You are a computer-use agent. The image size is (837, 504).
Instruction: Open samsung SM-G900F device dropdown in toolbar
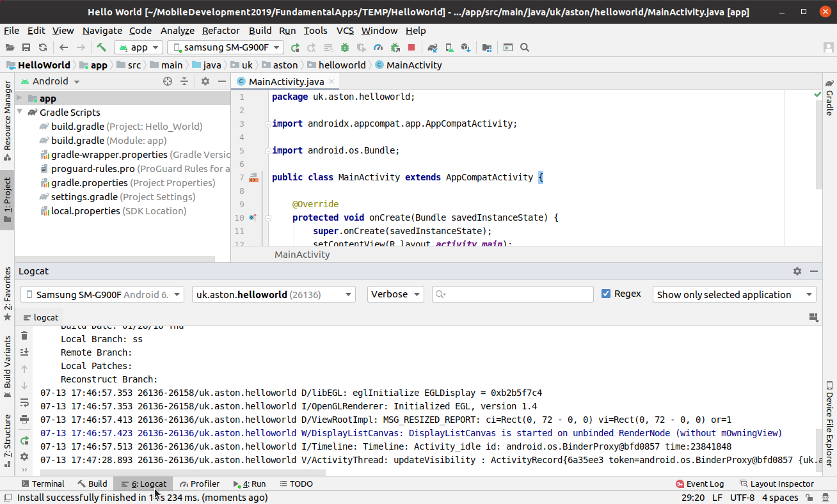pyautogui.click(x=225, y=47)
